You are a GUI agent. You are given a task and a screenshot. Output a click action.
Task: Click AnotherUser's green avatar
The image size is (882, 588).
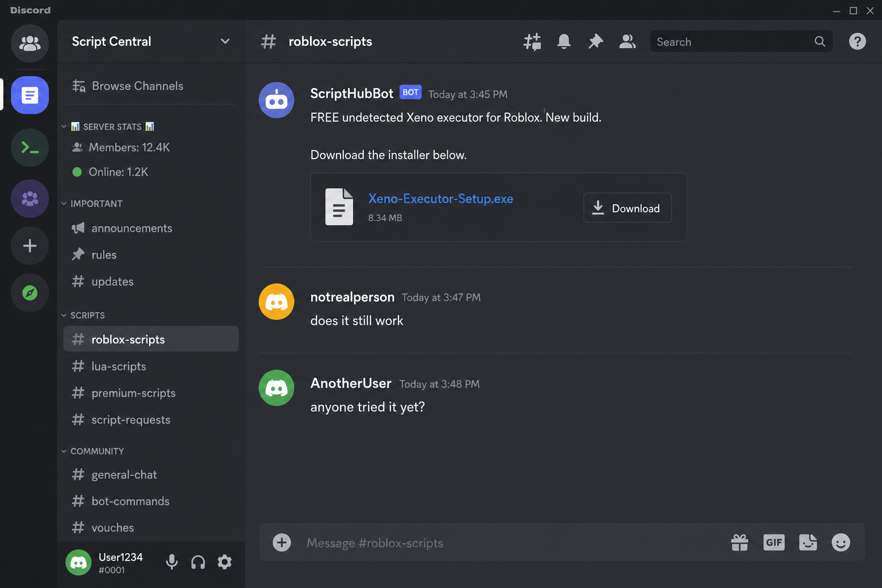click(x=277, y=388)
